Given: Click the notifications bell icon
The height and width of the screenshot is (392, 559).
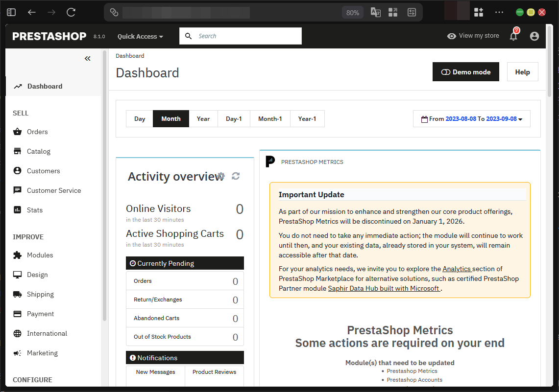Looking at the screenshot, I should coord(513,36).
